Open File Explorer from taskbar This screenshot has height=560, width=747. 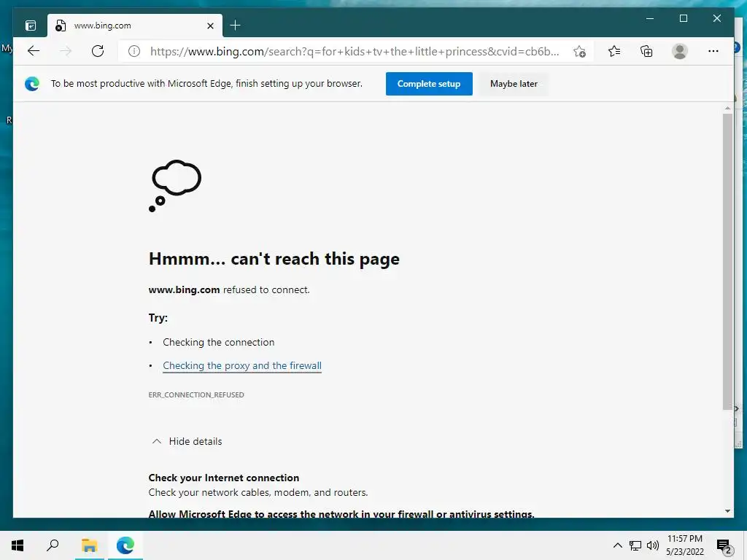(89, 545)
